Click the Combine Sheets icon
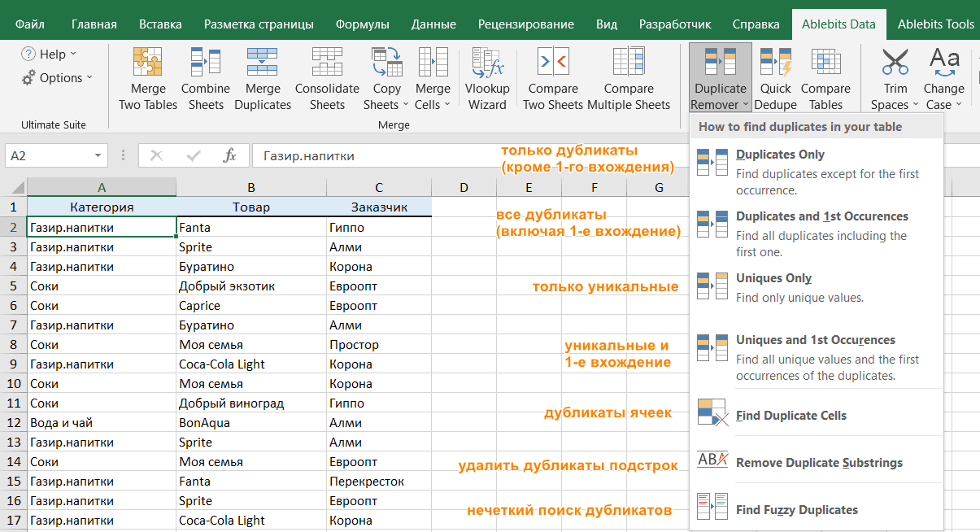Image resolution: width=980 pixels, height=532 pixels. point(205,63)
